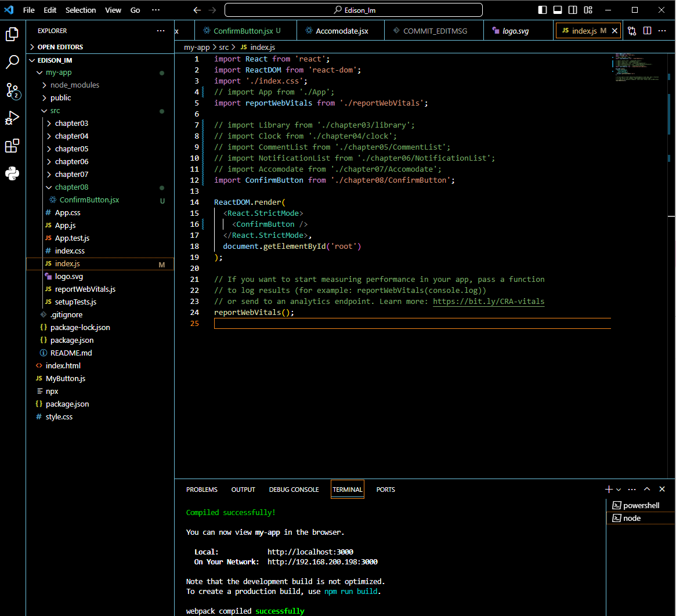676x616 pixels.
Task: Toggle the primary side bar visibility
Action: pos(543,10)
